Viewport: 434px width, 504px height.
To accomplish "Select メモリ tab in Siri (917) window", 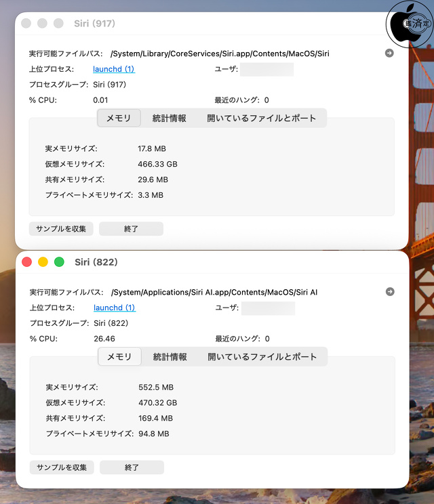I will (x=119, y=118).
